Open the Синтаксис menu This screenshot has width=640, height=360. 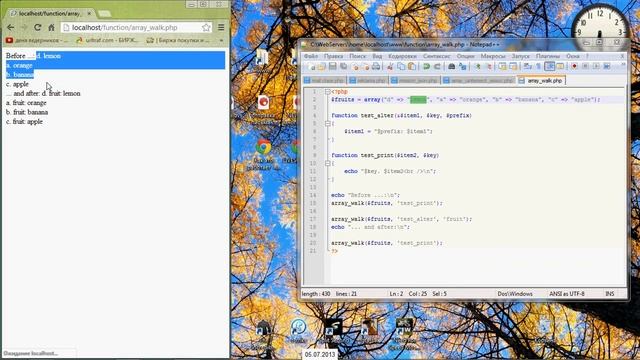click(x=437, y=56)
